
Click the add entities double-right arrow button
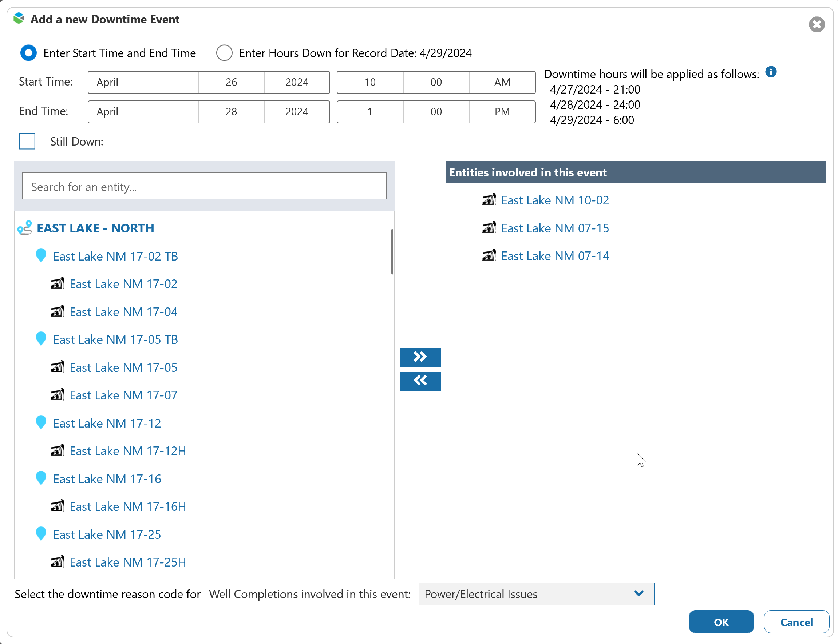pyautogui.click(x=420, y=357)
